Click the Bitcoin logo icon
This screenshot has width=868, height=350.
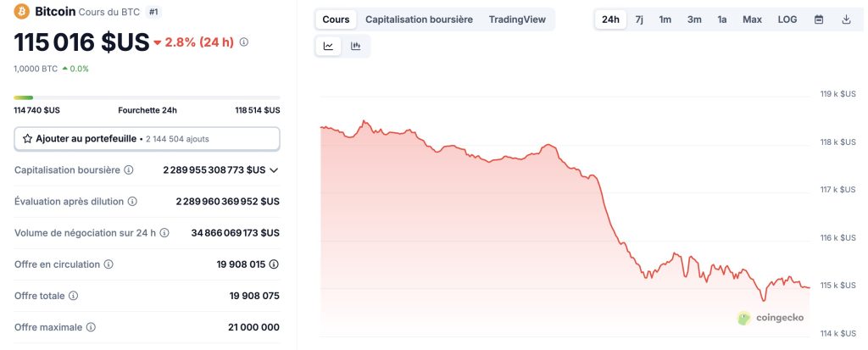[23, 12]
